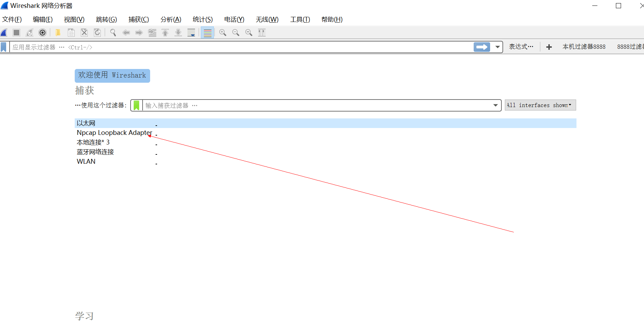This screenshot has height=325, width=644.
Task: Open the 编辑(E) menu
Action: tap(43, 20)
